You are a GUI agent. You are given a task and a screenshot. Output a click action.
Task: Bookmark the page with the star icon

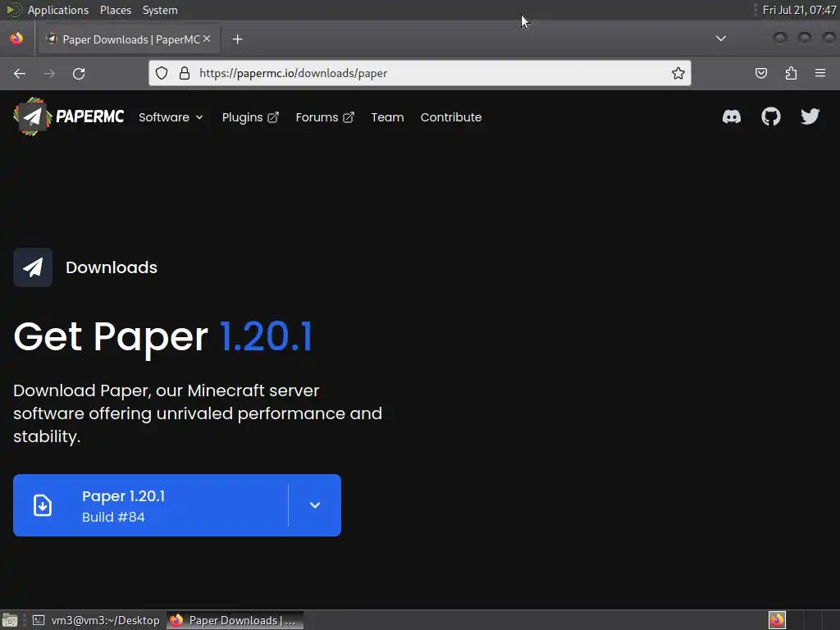[x=678, y=73]
